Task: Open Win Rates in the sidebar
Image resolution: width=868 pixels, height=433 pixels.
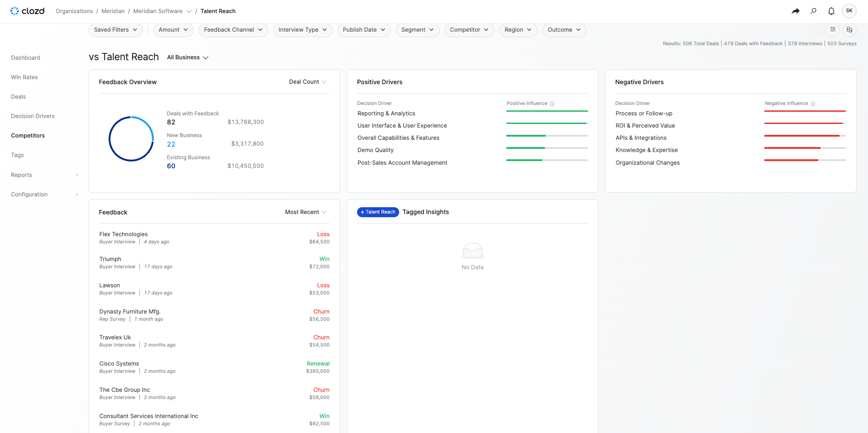Action: click(x=24, y=77)
